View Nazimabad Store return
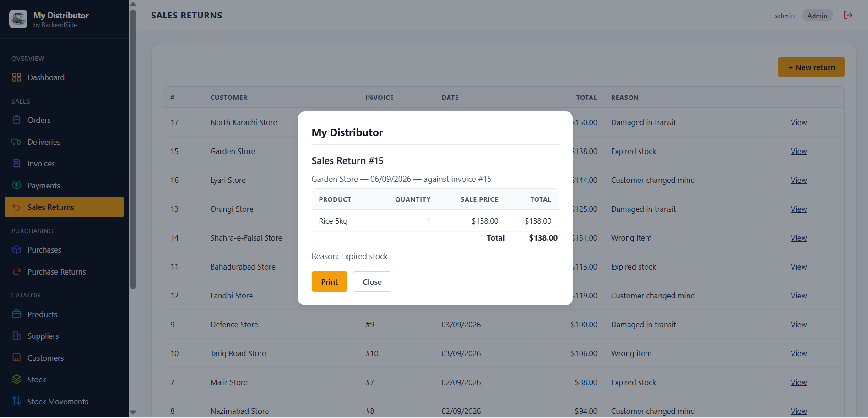This screenshot has width=868, height=418. (x=798, y=411)
